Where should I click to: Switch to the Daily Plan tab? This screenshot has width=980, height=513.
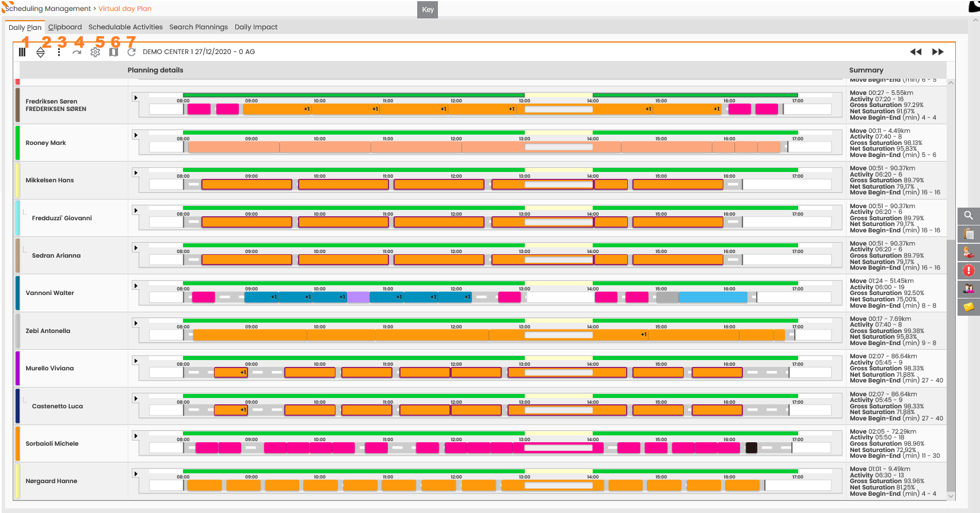25,27
